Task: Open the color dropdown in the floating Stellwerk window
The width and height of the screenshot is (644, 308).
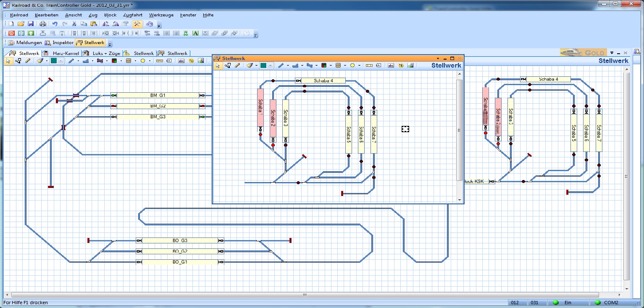Action: [x=271, y=65]
